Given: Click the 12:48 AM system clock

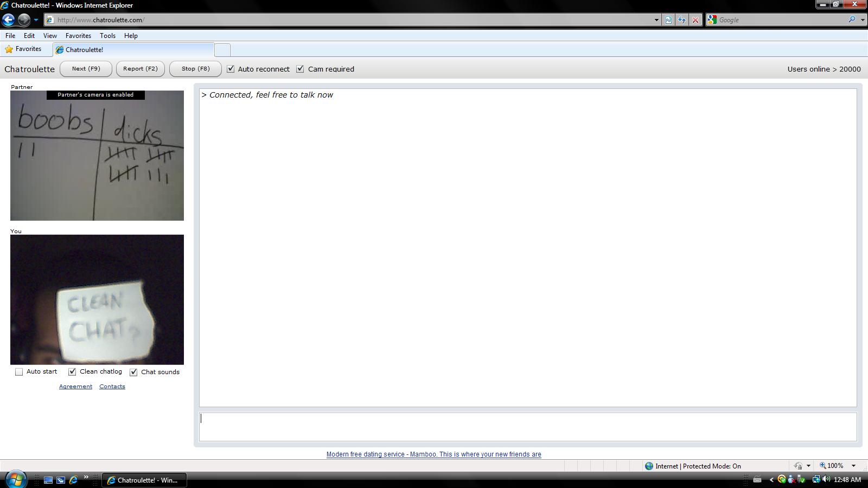Looking at the screenshot, I should (847, 480).
